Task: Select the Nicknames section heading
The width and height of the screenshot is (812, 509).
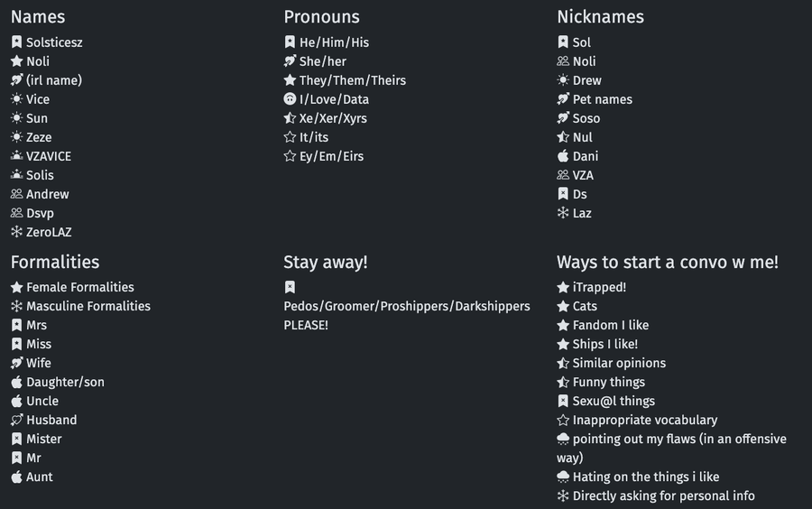Action: 600,17
